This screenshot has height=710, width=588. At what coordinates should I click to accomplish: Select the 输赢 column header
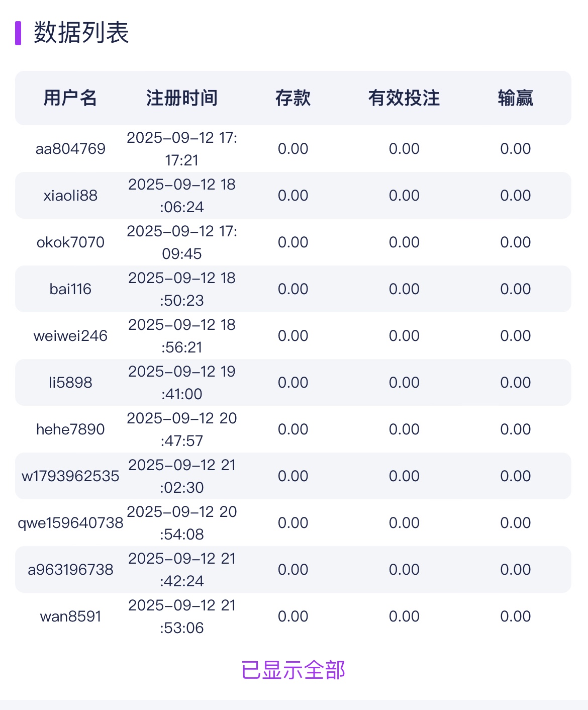[x=515, y=98]
